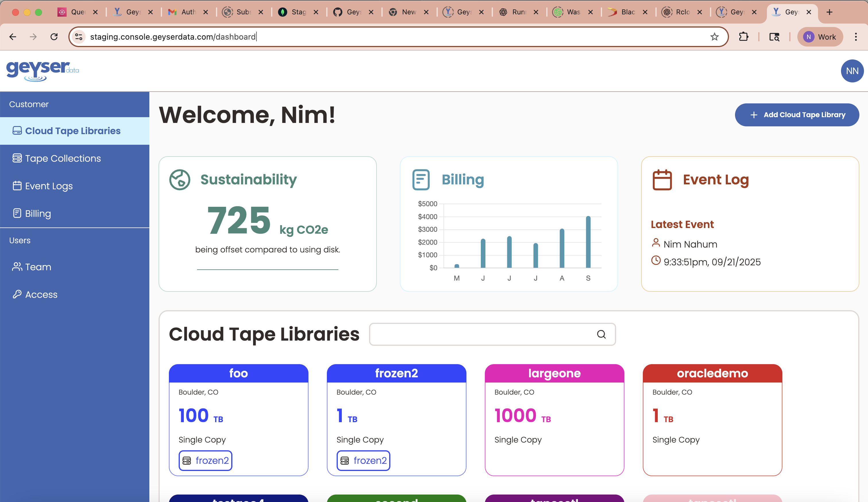The image size is (868, 502).
Task: Open the Chrome browser menu
Action: pyautogui.click(x=856, y=37)
